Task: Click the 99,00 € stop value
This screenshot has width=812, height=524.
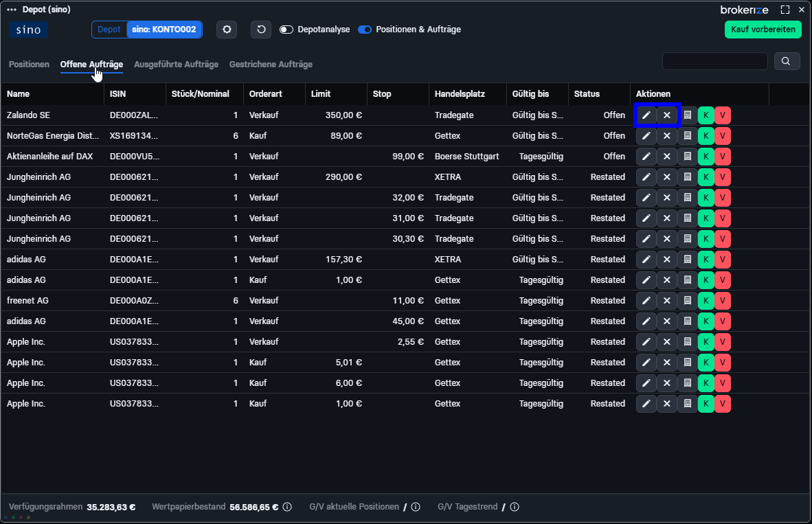Action: click(x=407, y=157)
